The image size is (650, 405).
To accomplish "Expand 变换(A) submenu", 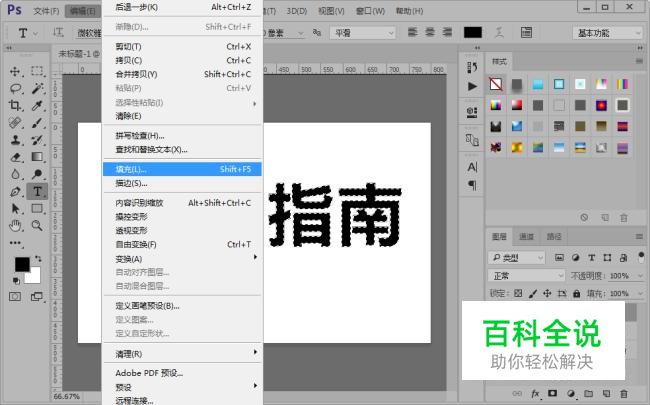I will pos(182,259).
